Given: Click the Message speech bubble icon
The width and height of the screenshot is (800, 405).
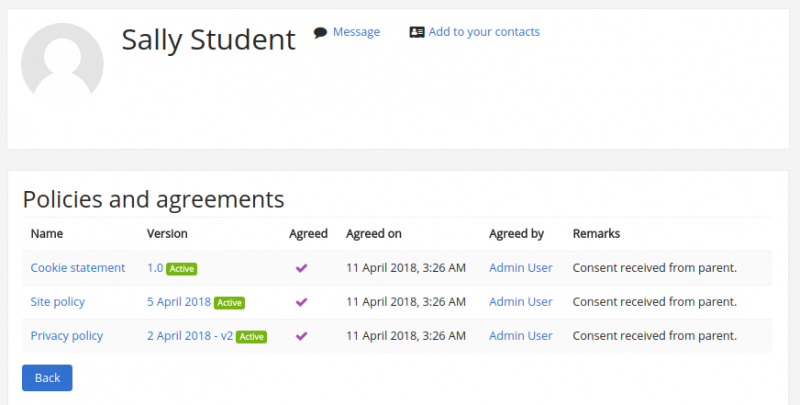Looking at the screenshot, I should point(320,32).
